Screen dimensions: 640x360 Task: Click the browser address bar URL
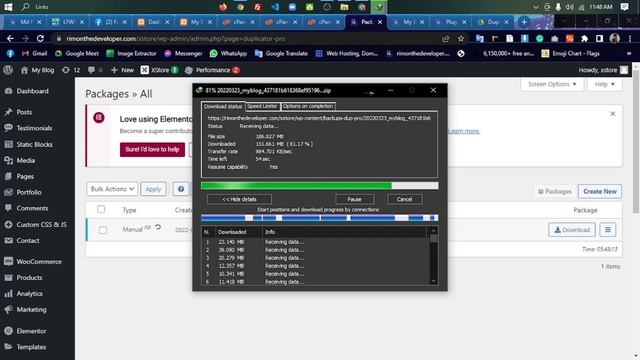(176, 39)
